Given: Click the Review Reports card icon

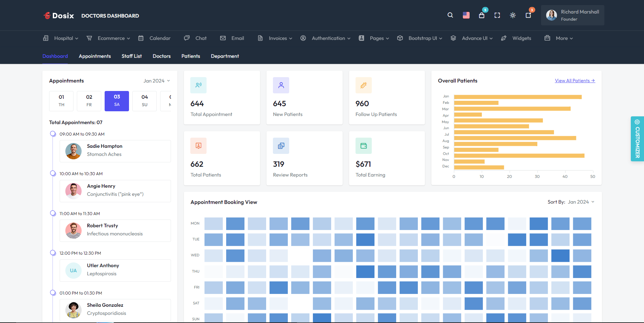Looking at the screenshot, I should tap(281, 146).
